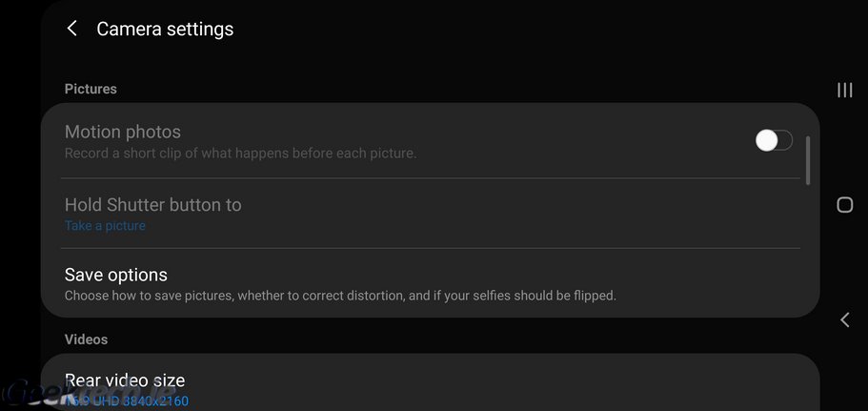
Task: Tap the Motion photos description text
Action: coord(240,153)
